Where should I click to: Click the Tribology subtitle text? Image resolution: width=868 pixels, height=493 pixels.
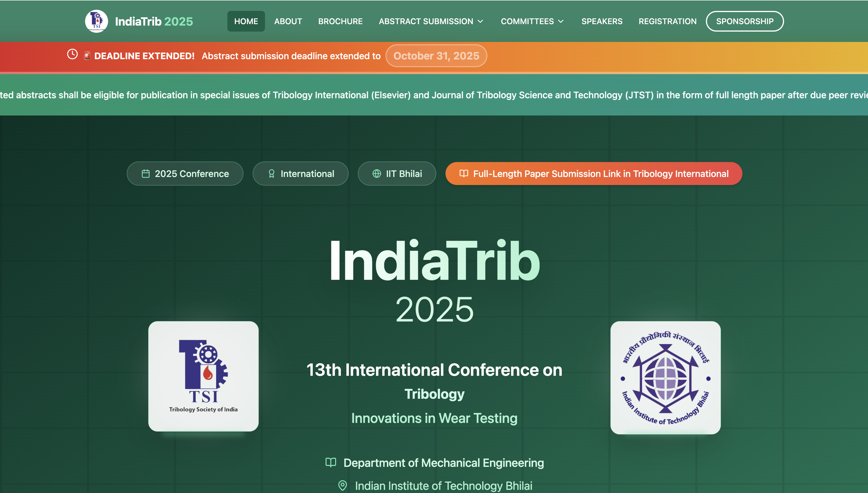point(435,394)
